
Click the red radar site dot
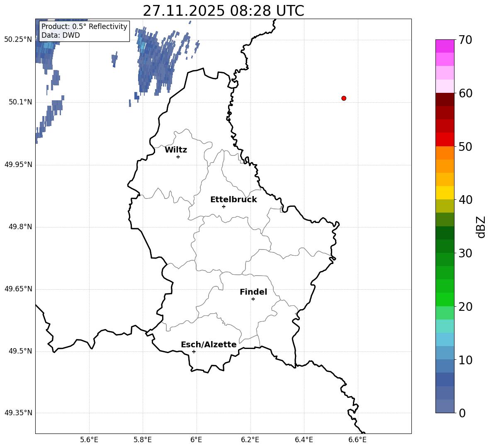[344, 98]
